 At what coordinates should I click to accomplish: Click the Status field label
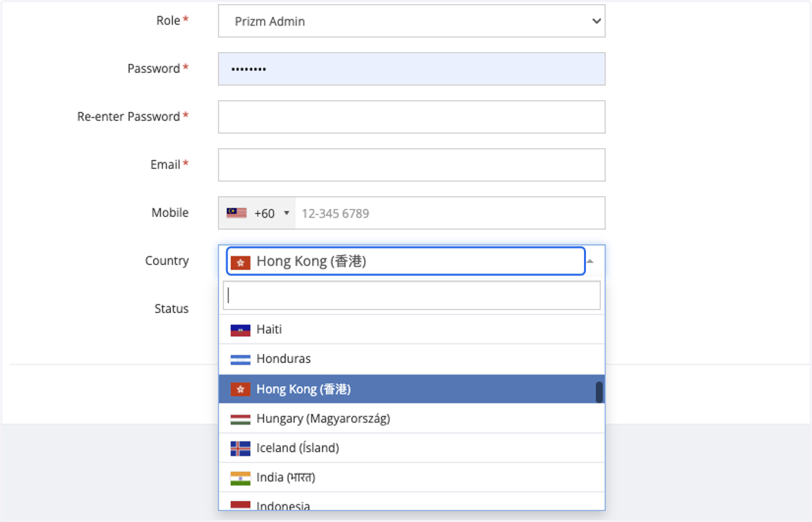click(x=171, y=308)
